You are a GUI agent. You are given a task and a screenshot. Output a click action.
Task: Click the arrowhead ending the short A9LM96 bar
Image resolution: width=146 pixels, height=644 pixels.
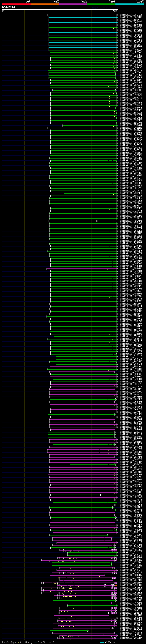pos(97,221)
